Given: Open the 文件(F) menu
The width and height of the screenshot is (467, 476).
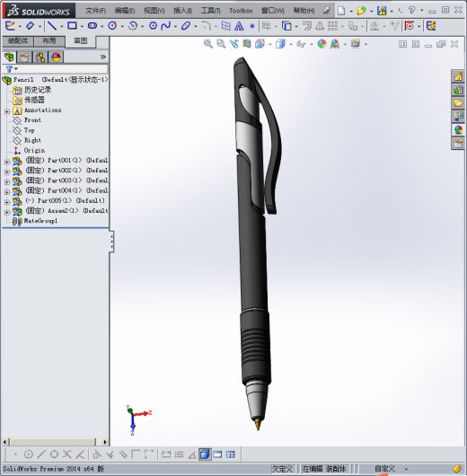Looking at the screenshot, I should (x=95, y=11).
